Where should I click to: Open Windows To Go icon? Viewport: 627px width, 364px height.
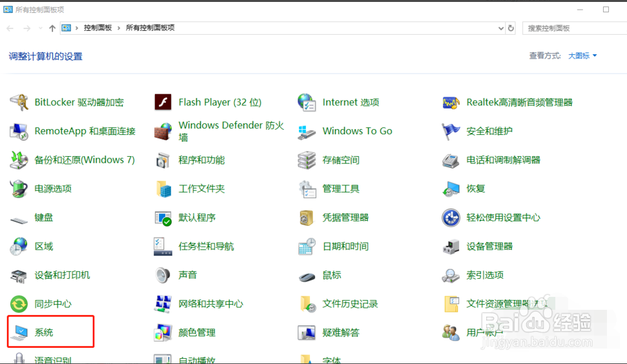[x=307, y=132]
